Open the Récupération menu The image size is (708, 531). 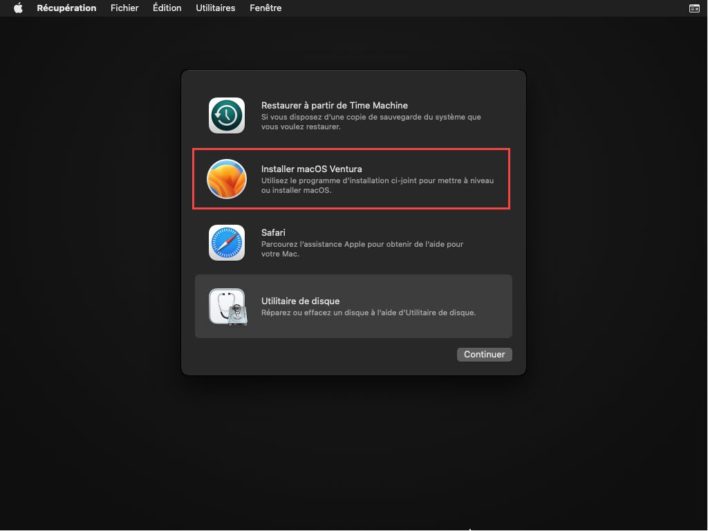(x=67, y=8)
